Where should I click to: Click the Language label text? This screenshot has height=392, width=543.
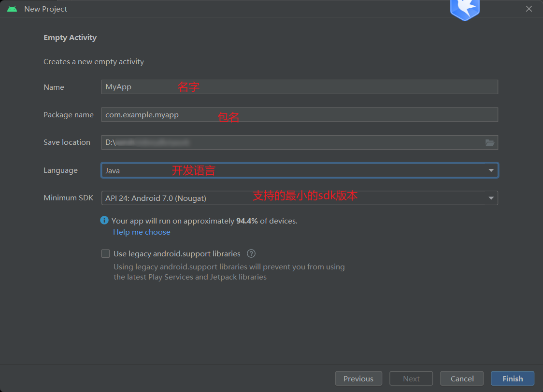[60, 170]
